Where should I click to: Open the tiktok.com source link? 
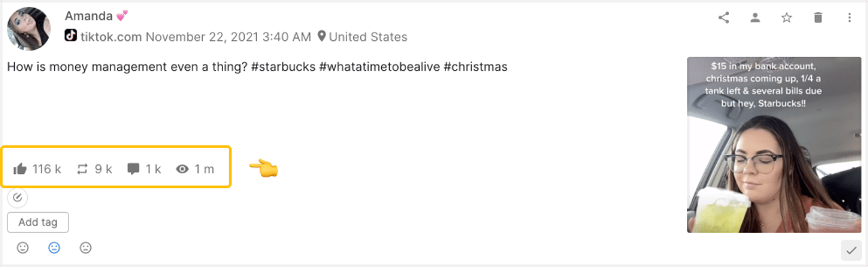[x=111, y=37]
